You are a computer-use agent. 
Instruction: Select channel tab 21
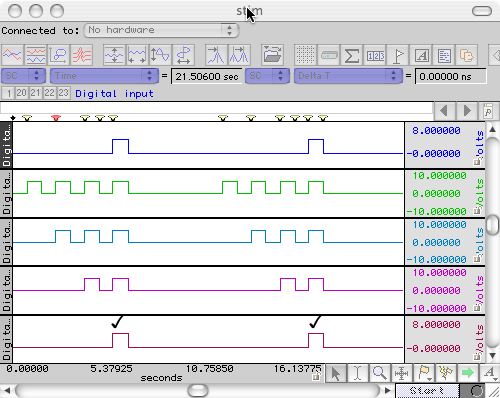tap(35, 93)
